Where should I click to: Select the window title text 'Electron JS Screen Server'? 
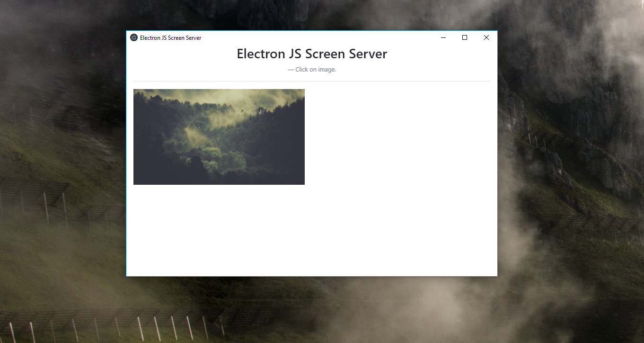tap(170, 37)
